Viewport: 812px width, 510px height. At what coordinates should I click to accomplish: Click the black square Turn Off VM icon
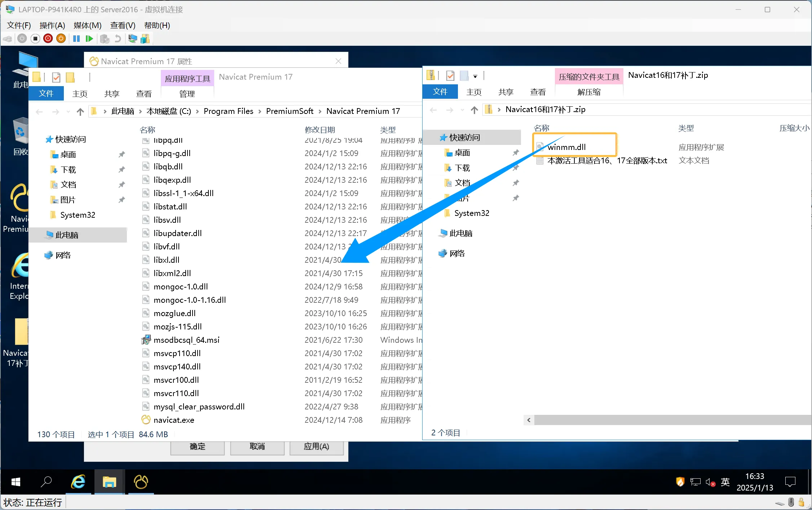[35, 39]
